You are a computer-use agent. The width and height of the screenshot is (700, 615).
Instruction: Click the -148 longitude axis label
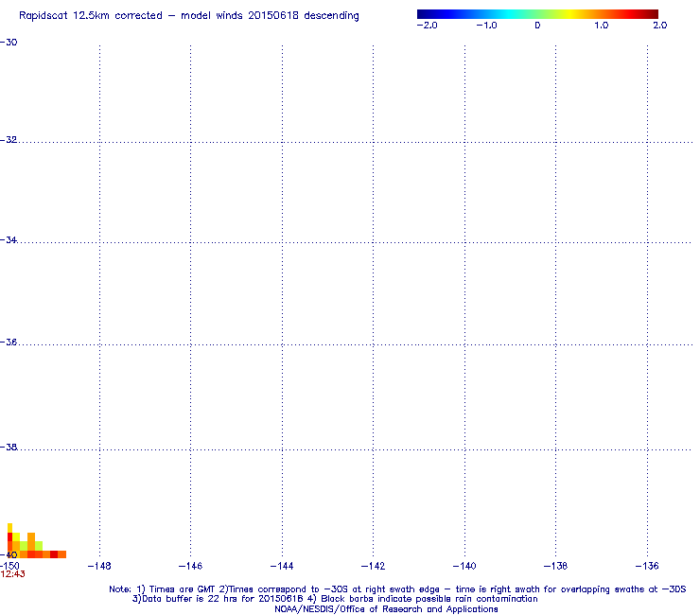click(x=99, y=567)
